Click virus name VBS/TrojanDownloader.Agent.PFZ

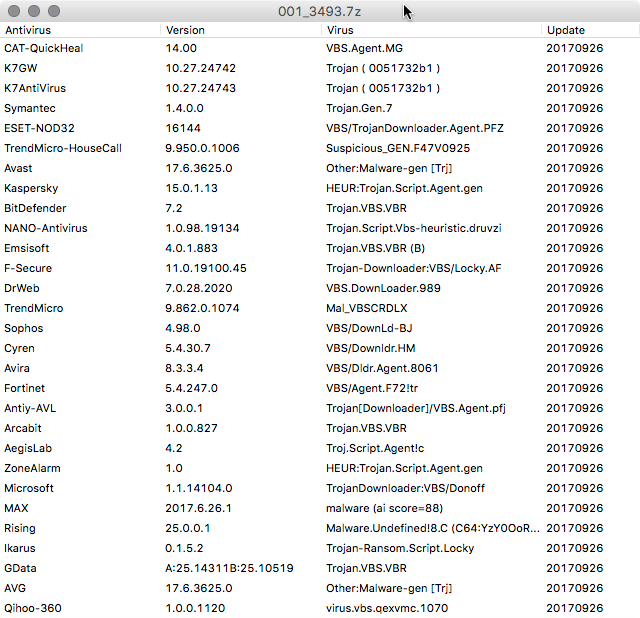415,128
